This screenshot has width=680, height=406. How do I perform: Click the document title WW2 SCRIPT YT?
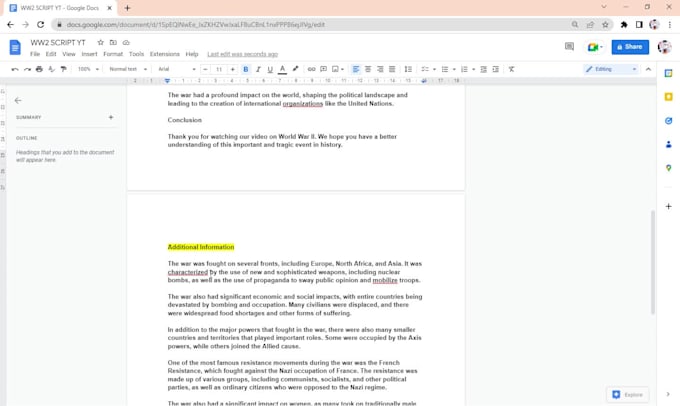pyautogui.click(x=58, y=43)
